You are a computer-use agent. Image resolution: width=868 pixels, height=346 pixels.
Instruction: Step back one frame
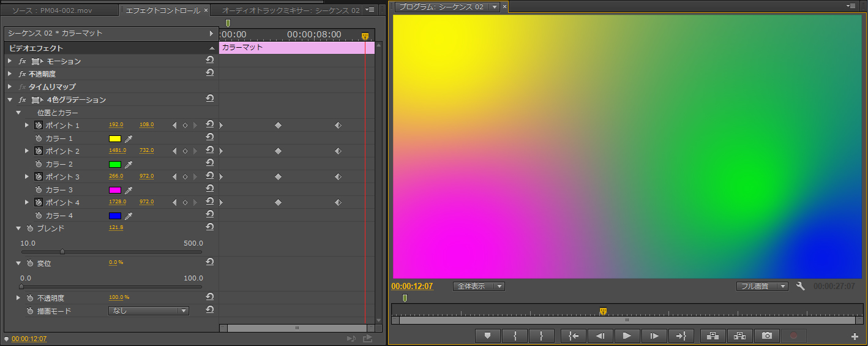[x=600, y=336]
